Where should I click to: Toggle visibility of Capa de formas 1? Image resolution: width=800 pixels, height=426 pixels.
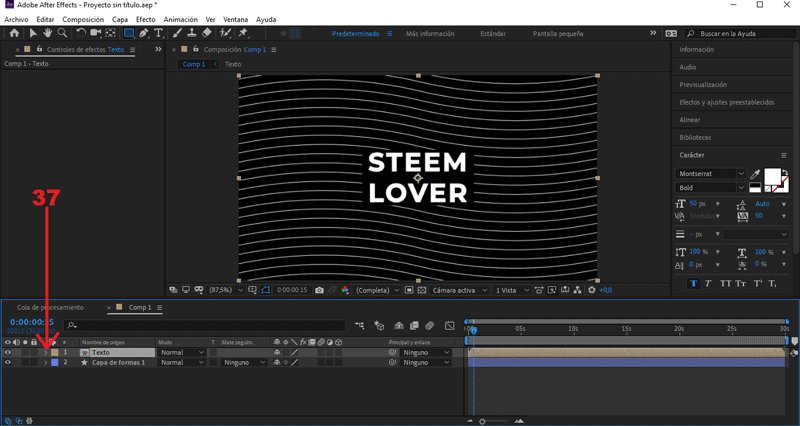point(8,362)
